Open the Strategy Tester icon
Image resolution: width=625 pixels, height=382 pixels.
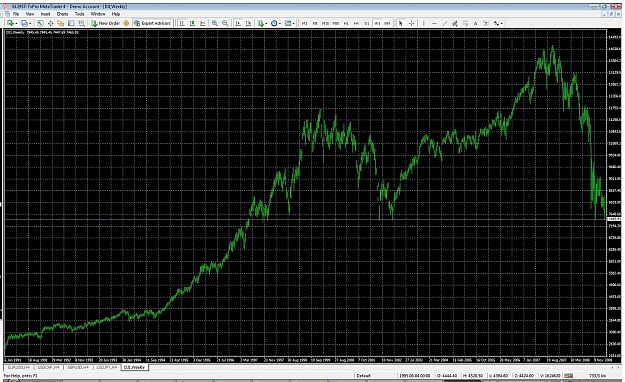coord(81,23)
